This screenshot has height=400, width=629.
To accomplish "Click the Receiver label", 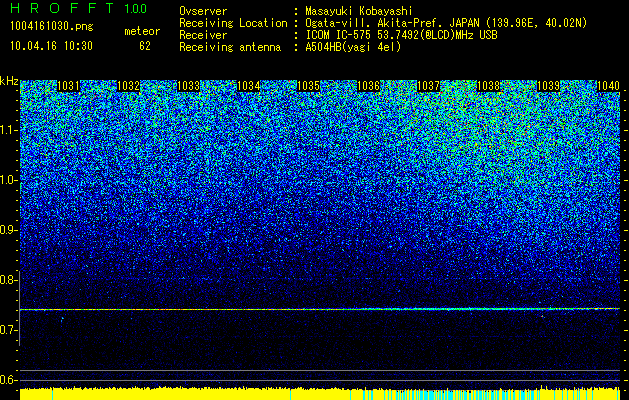I will [x=203, y=35].
